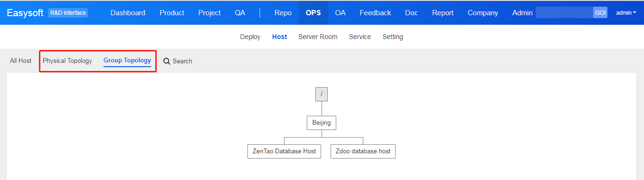Open the admin user dropdown

626,13
